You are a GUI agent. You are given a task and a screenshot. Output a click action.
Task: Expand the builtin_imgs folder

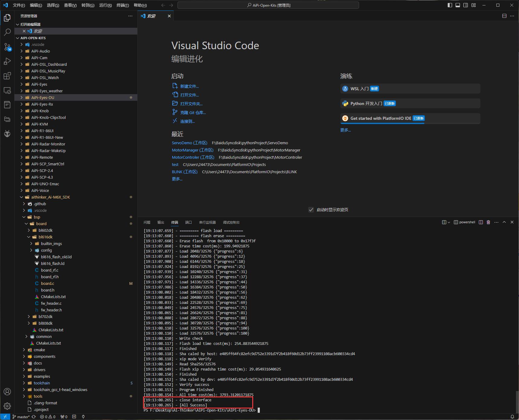31,243
